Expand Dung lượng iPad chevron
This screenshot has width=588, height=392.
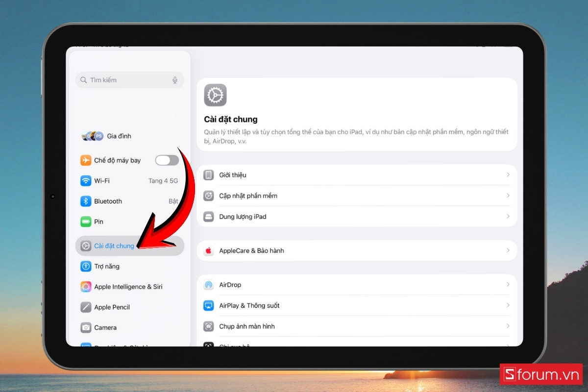pos(508,217)
